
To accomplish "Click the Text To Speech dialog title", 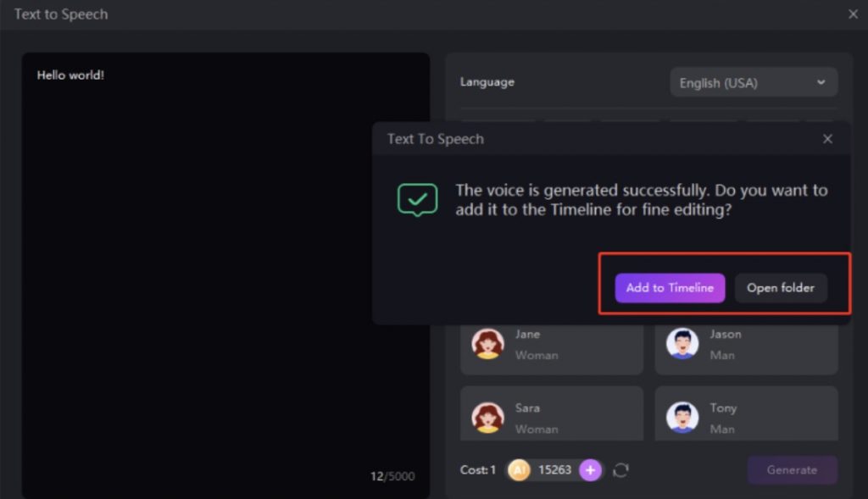I will [x=436, y=139].
